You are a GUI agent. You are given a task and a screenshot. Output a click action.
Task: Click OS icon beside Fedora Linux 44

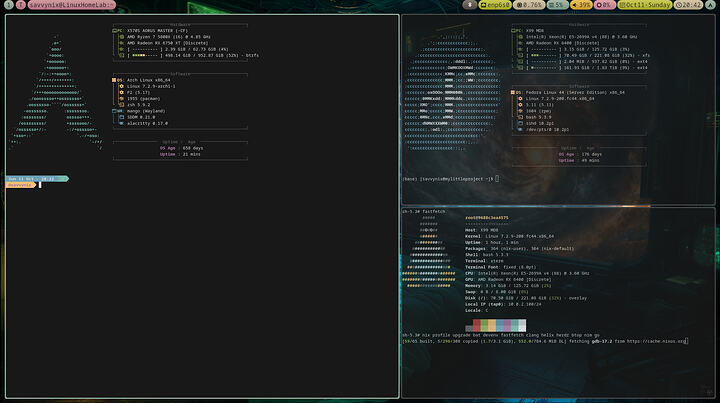point(513,92)
